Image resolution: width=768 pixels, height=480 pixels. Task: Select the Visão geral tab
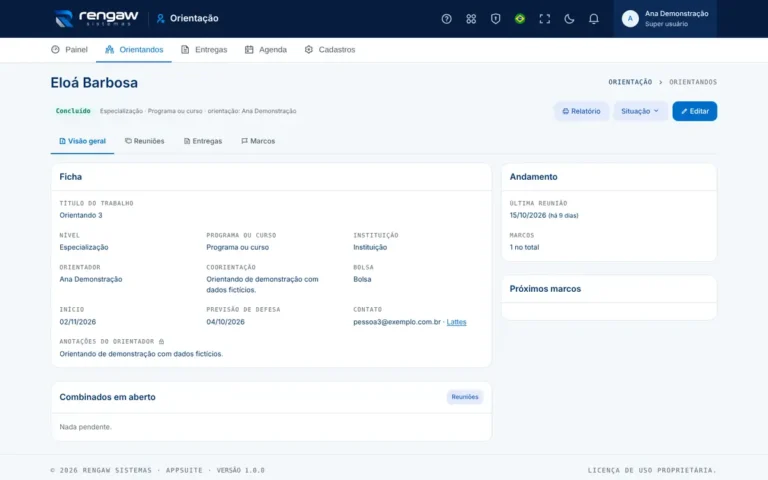coord(82,141)
